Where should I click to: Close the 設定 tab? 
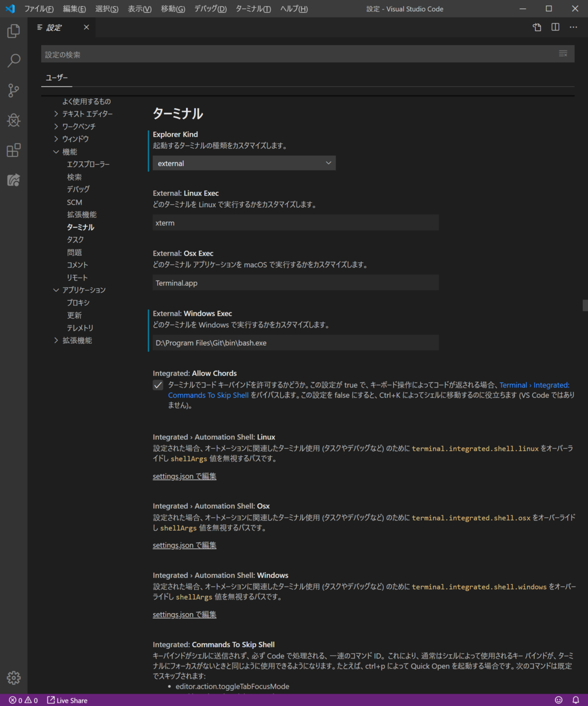tap(87, 28)
